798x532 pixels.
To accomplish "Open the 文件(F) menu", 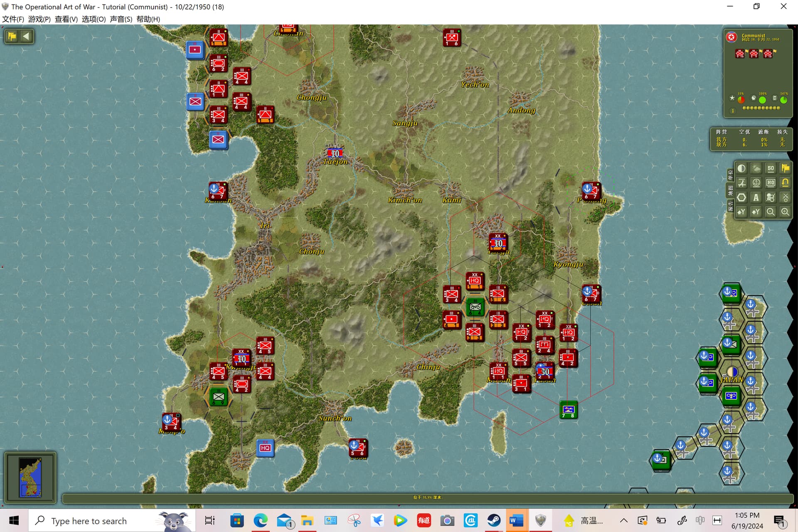I will point(13,19).
